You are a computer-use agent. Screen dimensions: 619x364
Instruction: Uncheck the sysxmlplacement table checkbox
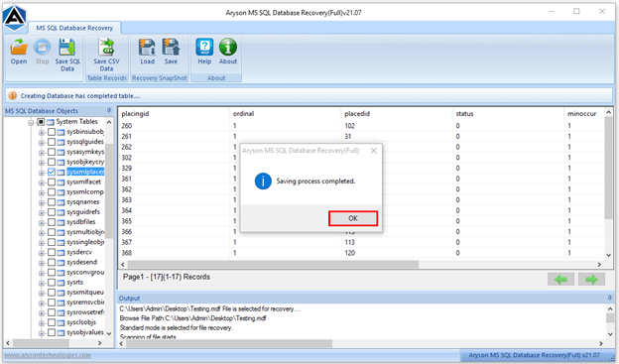pos(52,172)
